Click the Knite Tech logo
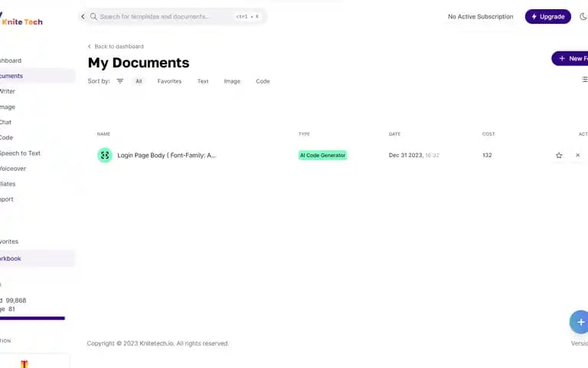The image size is (588, 368). (21, 19)
